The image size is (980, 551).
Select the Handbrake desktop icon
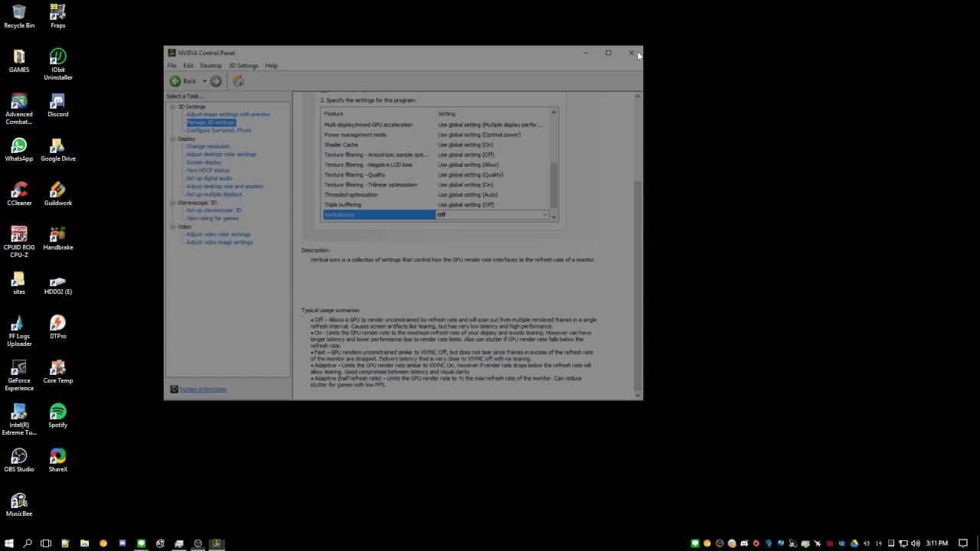tap(58, 238)
